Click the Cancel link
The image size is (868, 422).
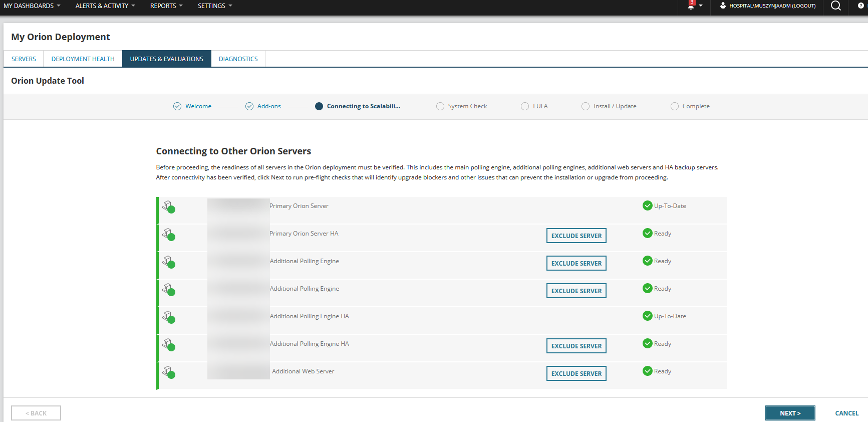click(847, 413)
